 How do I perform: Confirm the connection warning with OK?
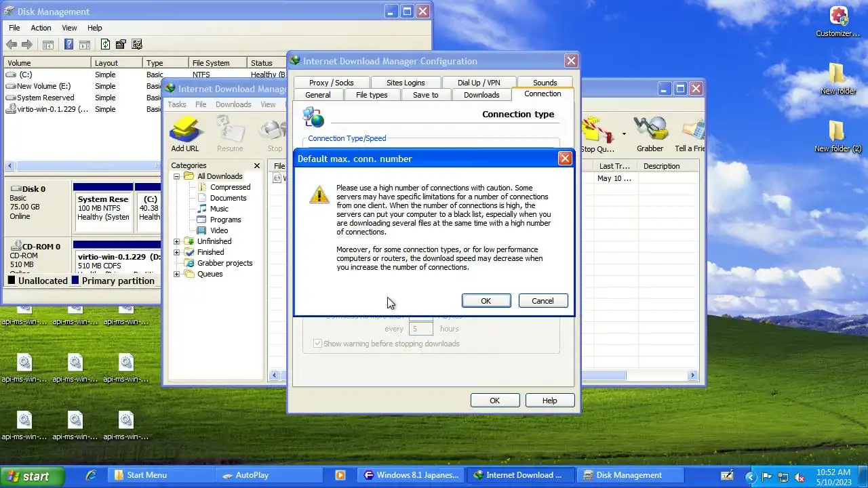tap(486, 301)
